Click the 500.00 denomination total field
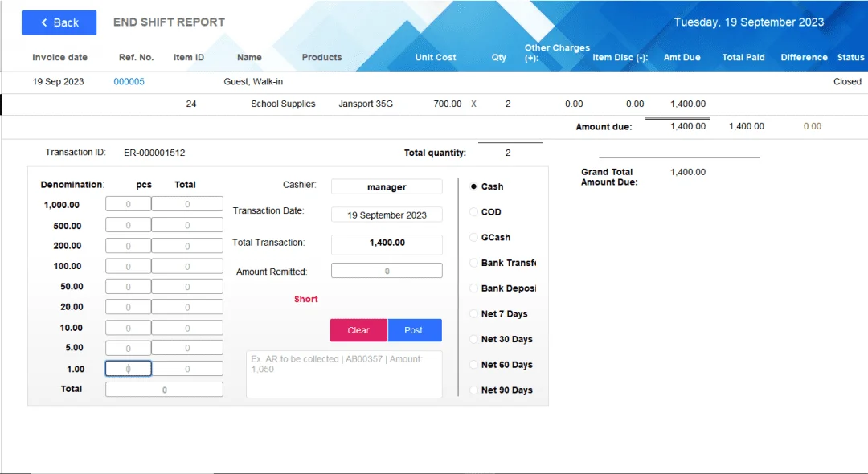The width and height of the screenshot is (868, 474). [187, 225]
